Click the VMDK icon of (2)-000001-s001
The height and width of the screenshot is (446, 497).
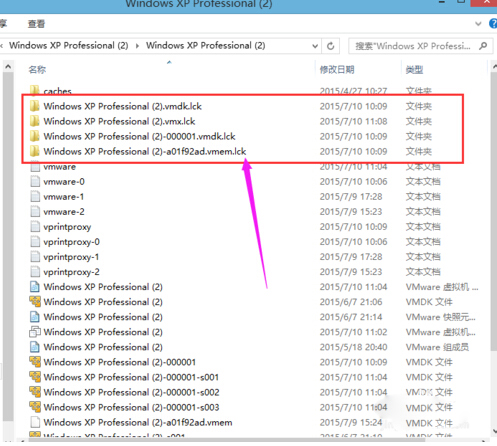tap(35, 377)
